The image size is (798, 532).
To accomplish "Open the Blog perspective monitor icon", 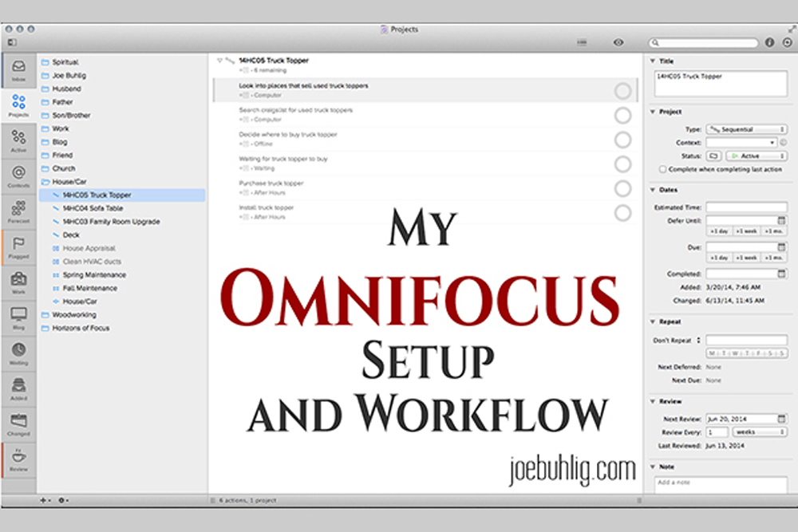I will 19,318.
